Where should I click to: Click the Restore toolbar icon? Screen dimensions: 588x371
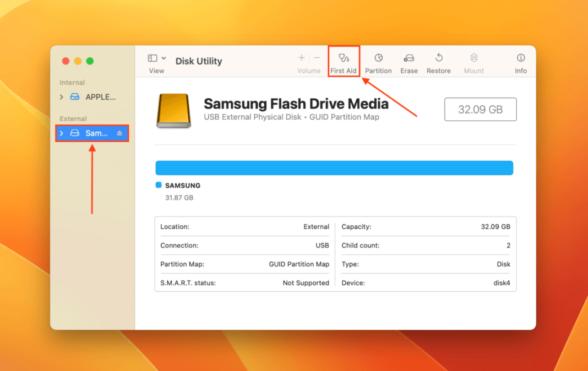pos(438,61)
